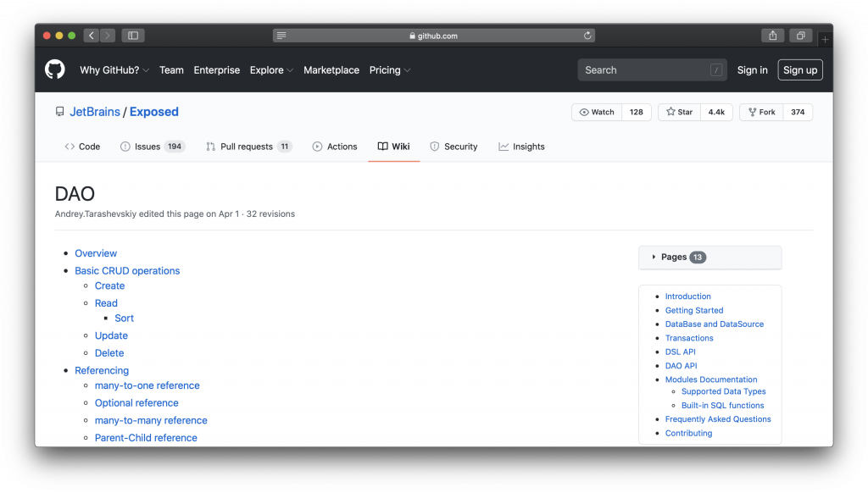
Task: Open Transactions wiki page
Action: pos(689,338)
